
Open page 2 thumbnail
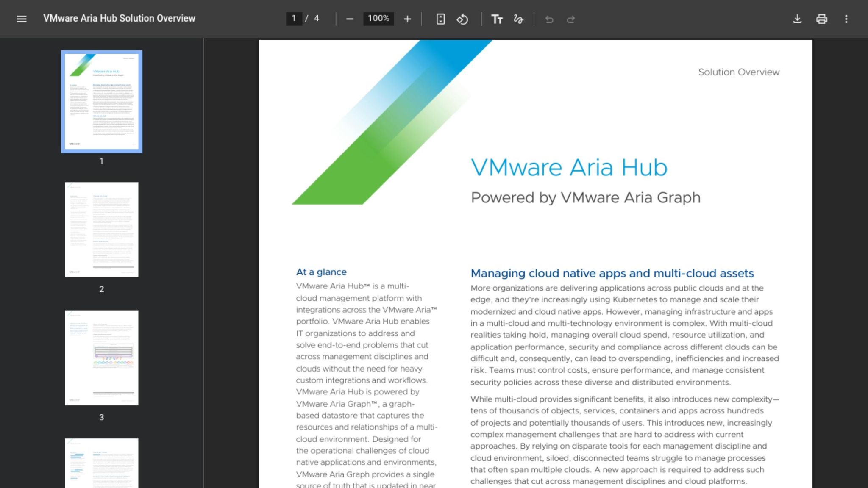click(x=102, y=230)
